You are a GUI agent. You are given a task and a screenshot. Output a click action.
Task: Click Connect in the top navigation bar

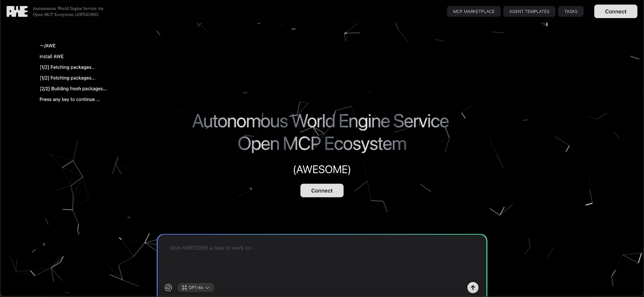(x=615, y=12)
